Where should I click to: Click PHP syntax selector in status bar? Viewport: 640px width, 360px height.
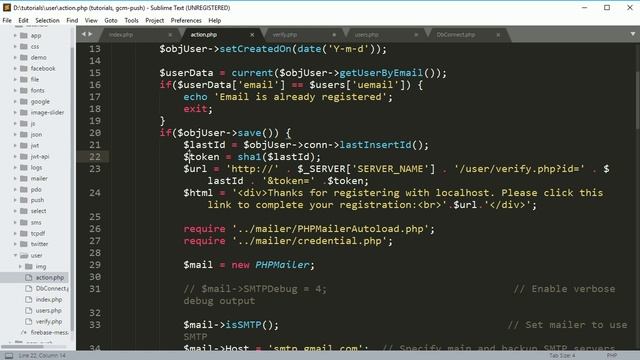[x=611, y=356]
